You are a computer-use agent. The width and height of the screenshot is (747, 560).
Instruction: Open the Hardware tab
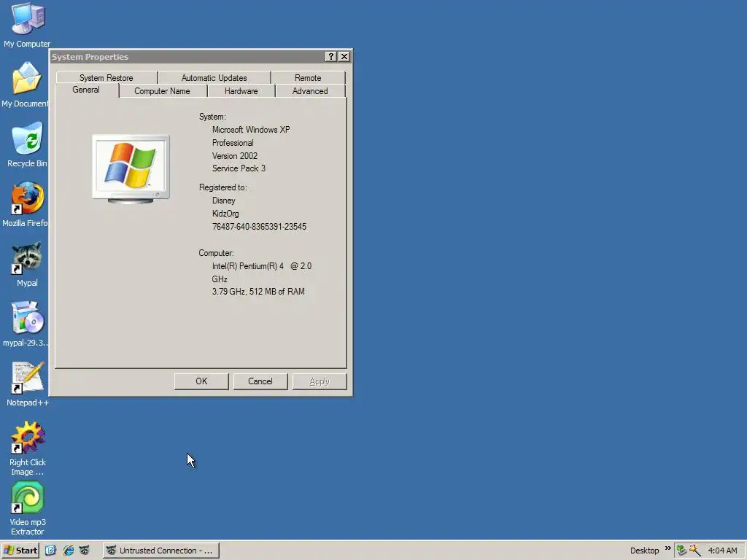(x=241, y=91)
